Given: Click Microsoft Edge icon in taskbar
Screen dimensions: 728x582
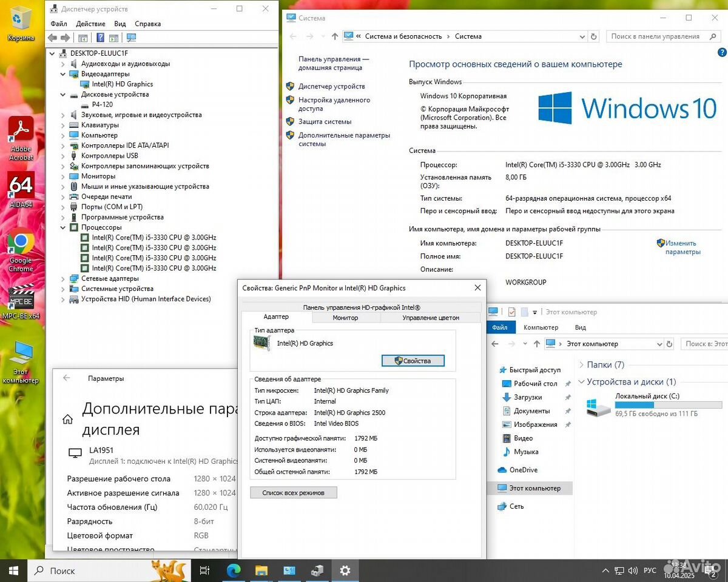Looking at the screenshot, I should point(234,570).
